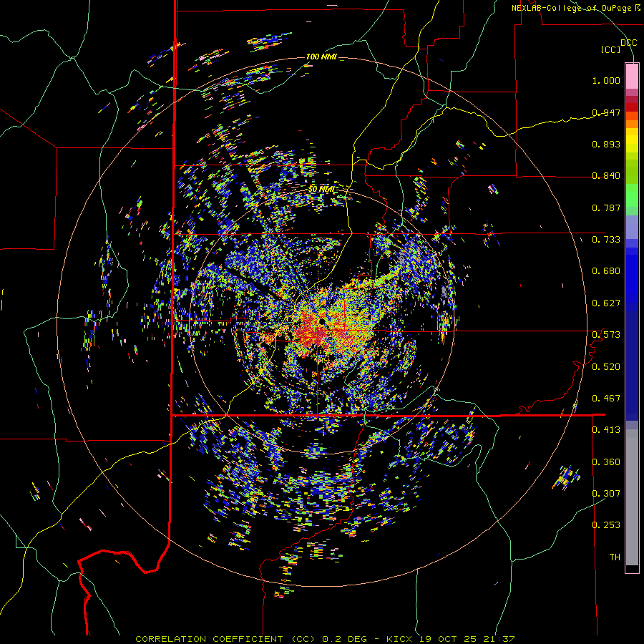Viewport: 644px width, 644px height.
Task: Select the 0.893 legend value
Action: click(x=606, y=144)
